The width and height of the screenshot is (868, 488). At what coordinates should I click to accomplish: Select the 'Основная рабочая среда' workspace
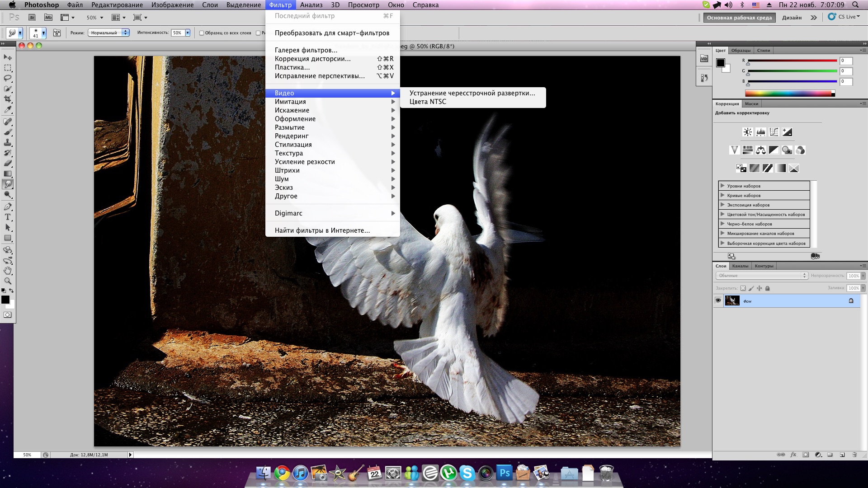coord(740,18)
